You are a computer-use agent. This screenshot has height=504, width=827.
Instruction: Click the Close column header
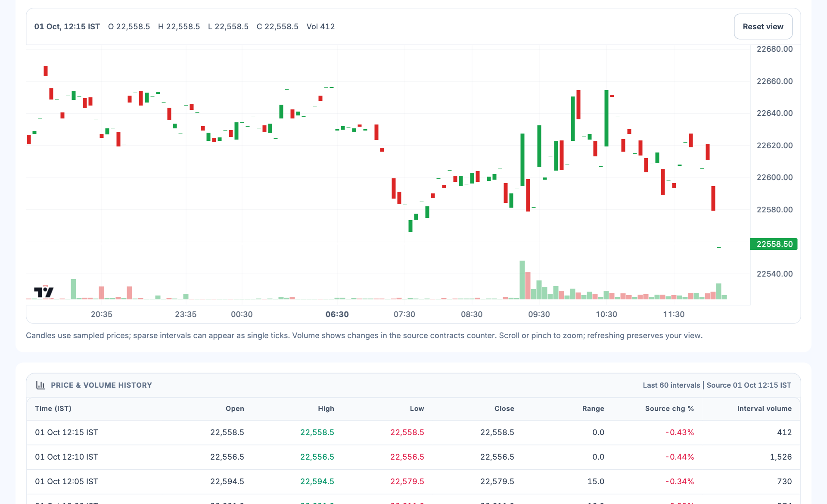click(504, 408)
